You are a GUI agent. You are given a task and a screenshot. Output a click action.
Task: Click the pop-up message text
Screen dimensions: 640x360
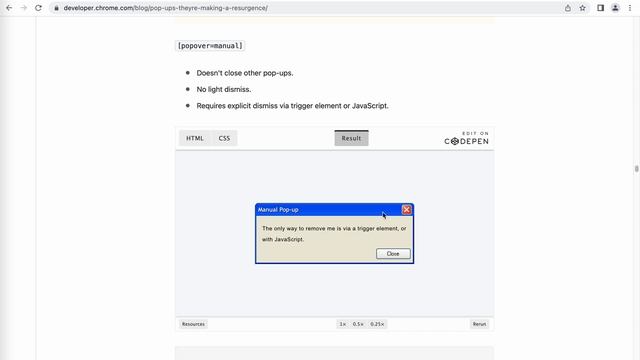pyautogui.click(x=334, y=234)
